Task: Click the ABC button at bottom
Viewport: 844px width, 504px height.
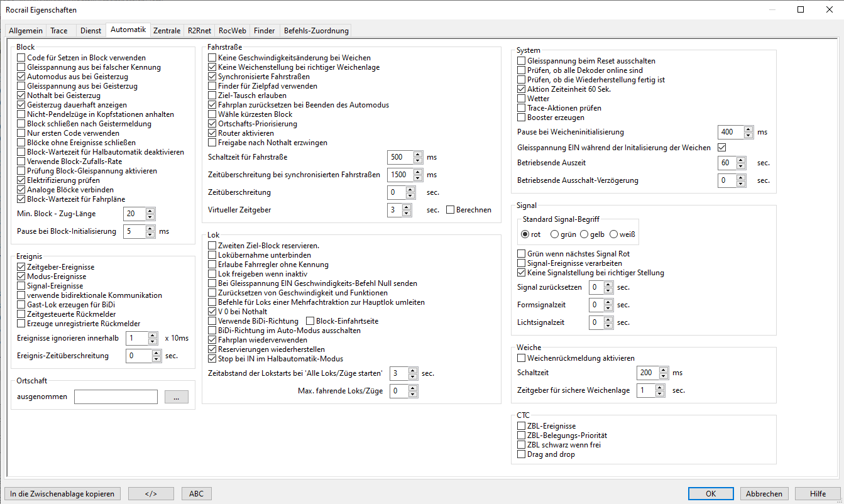Action: [196, 493]
